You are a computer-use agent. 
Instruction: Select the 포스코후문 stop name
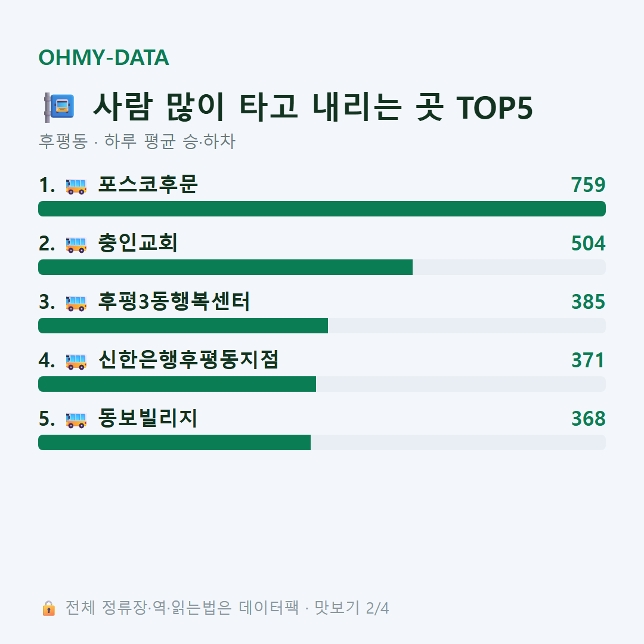[148, 184]
